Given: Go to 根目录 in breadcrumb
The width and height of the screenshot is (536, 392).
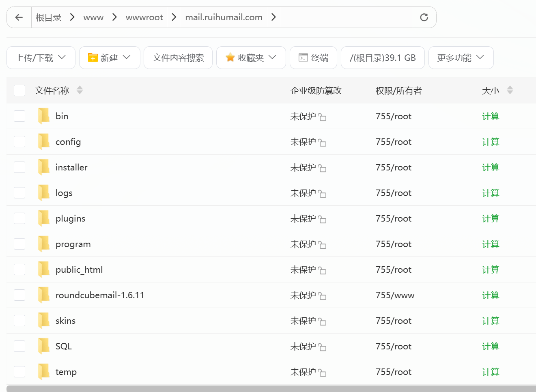Looking at the screenshot, I should click(48, 17).
